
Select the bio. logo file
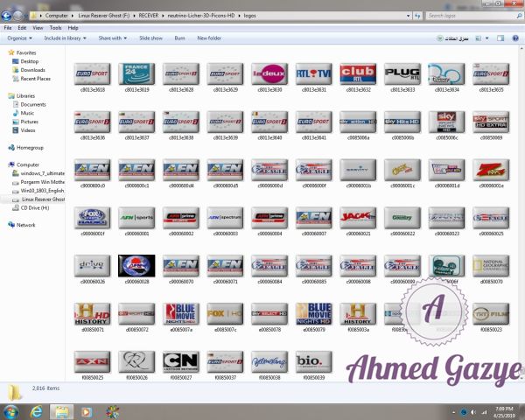click(314, 361)
